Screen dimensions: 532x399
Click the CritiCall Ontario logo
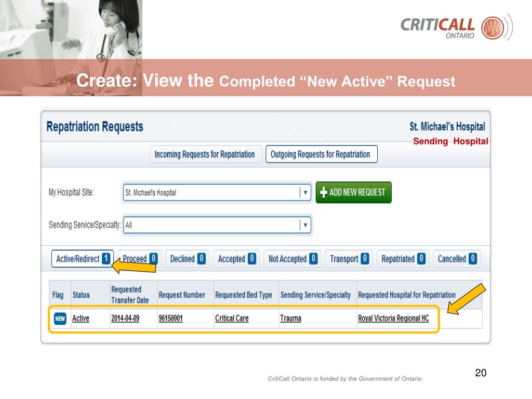(x=456, y=28)
